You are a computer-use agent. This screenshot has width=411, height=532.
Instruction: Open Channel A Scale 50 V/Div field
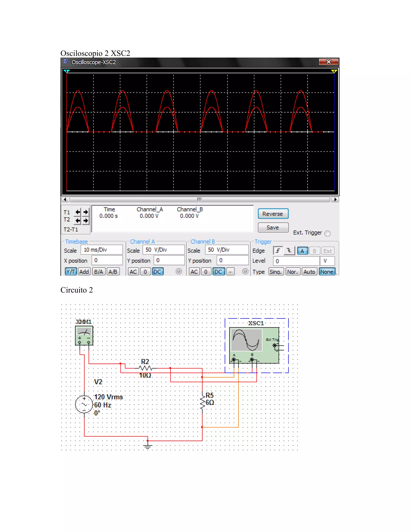pos(164,250)
